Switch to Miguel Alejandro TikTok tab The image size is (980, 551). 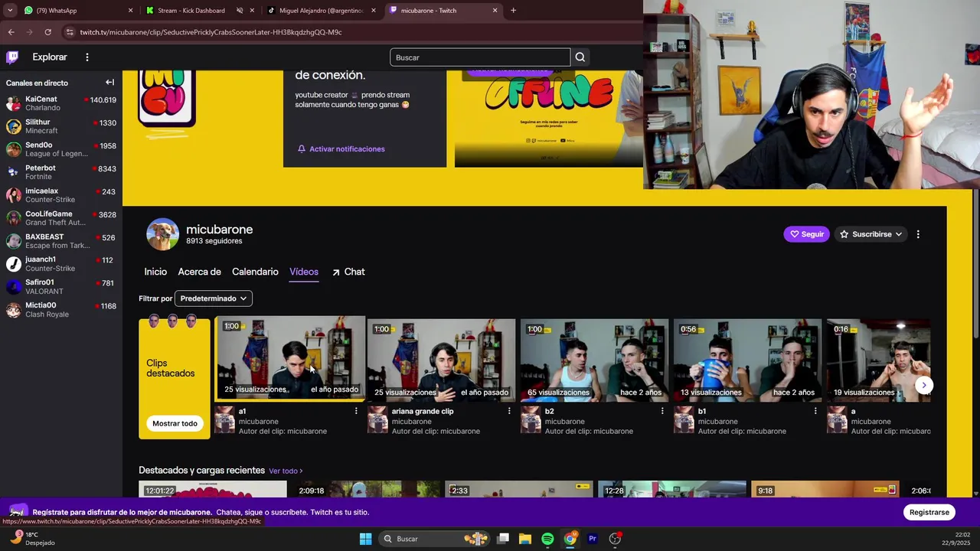click(x=322, y=11)
